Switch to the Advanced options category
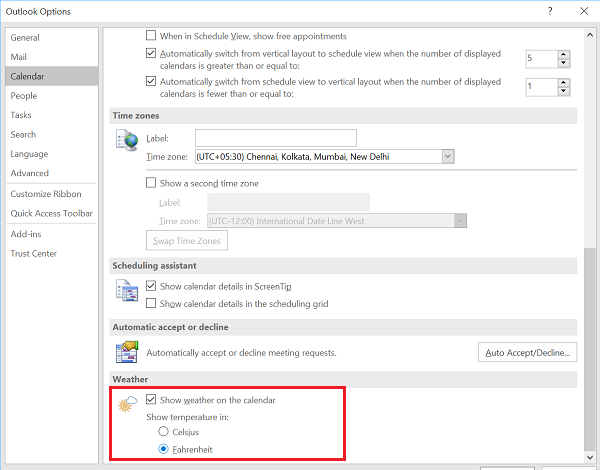 click(30, 173)
